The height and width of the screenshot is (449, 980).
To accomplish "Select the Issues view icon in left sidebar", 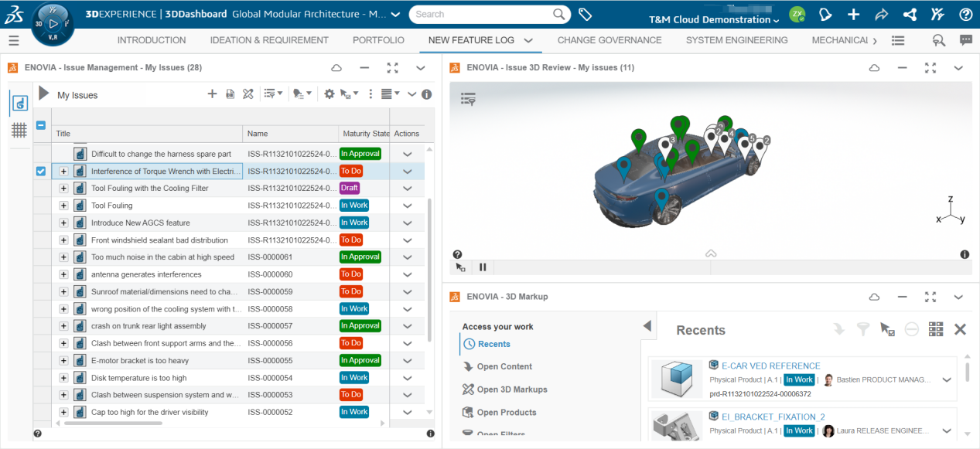I will 20,102.
